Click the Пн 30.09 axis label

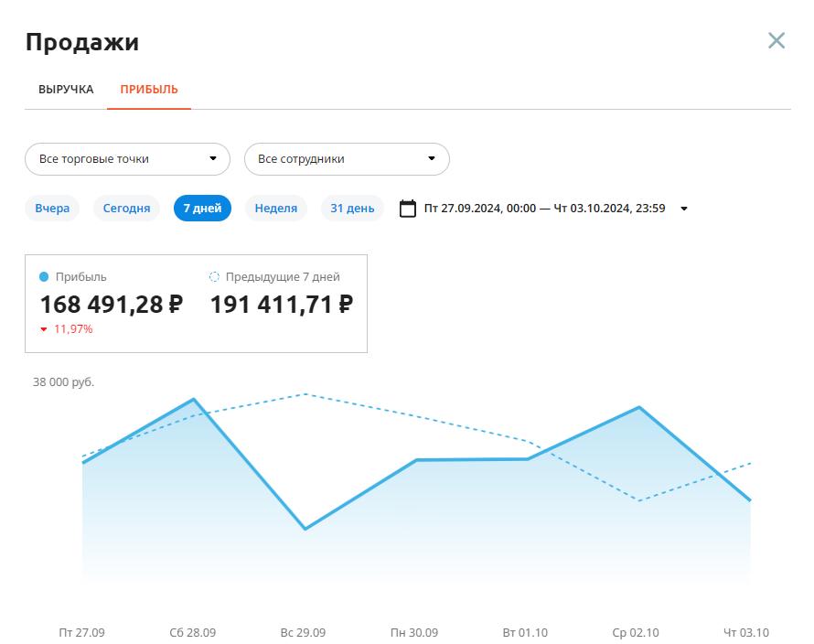[414, 633]
